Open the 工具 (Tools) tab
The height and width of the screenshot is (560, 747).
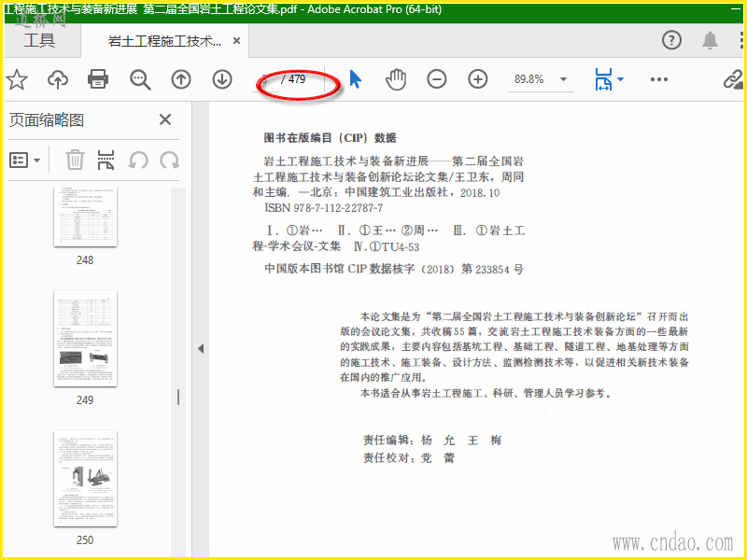click(x=39, y=40)
